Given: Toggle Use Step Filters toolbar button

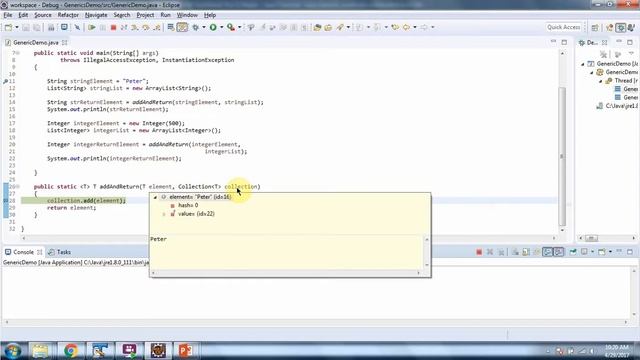Looking at the screenshot, I should pos(182,27).
